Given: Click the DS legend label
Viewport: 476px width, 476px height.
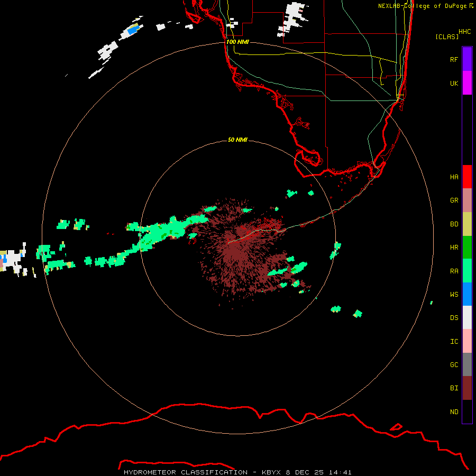Looking at the screenshot, I should point(454,317).
